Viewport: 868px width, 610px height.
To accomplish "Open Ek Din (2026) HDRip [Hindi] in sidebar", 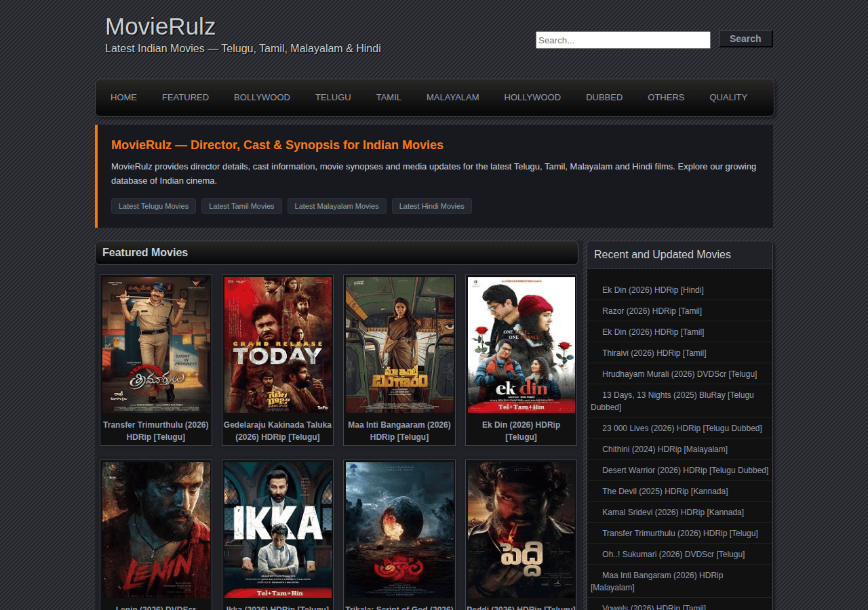I will pos(653,290).
